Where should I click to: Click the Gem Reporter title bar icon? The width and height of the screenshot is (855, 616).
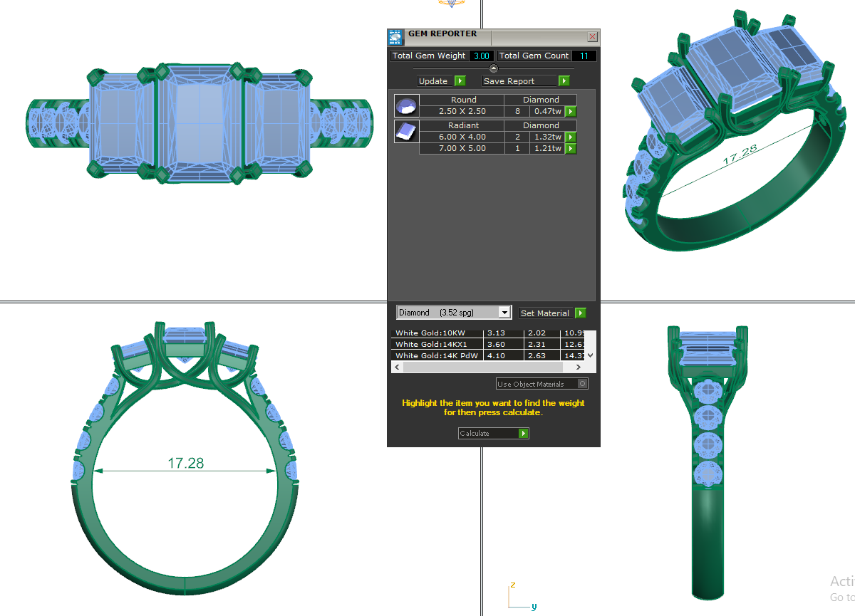point(395,37)
